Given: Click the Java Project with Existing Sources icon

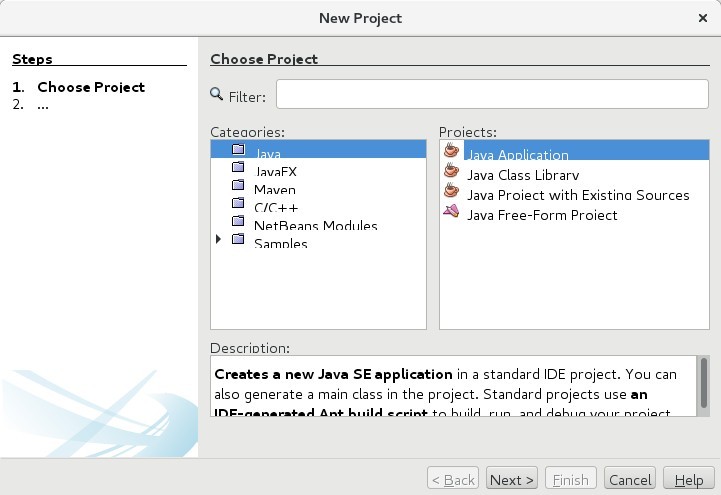Looking at the screenshot, I should pos(452,192).
